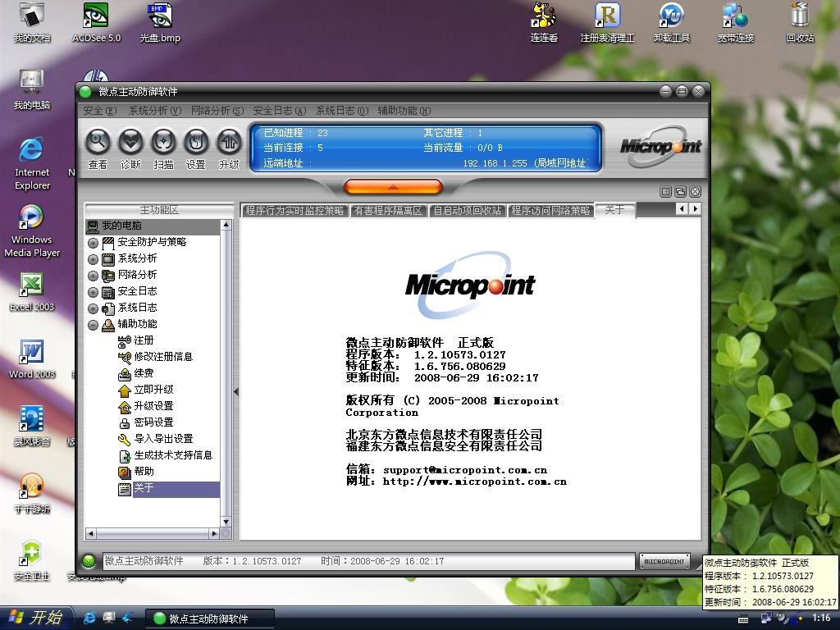Click the 升级 upgrade toolbar icon
Image resolution: width=840 pixels, height=630 pixels.
click(x=229, y=142)
